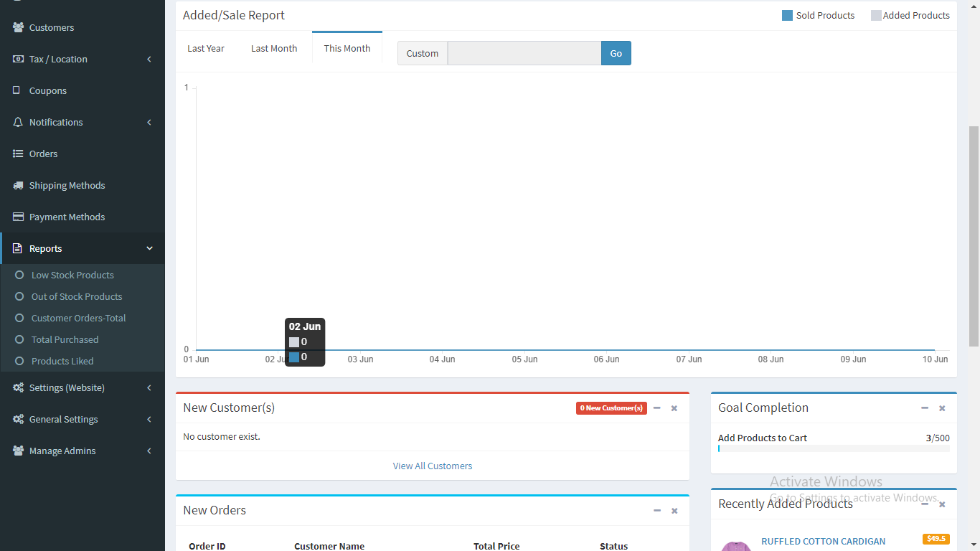Image resolution: width=980 pixels, height=551 pixels.
Task: Expand the Tax / Location submenu
Action: (x=149, y=59)
